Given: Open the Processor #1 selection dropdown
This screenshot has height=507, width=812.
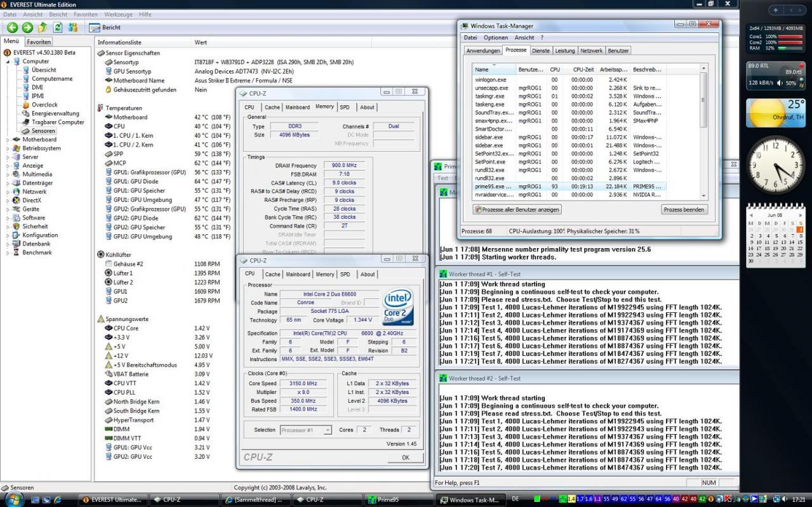Looking at the screenshot, I should pos(305,430).
